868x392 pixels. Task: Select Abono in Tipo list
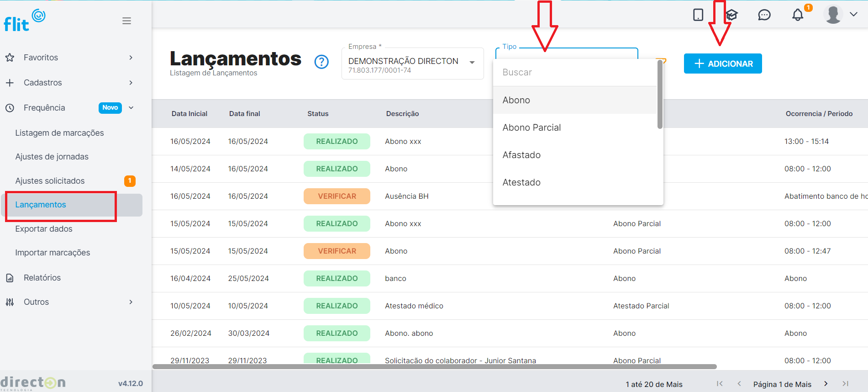[575, 100]
